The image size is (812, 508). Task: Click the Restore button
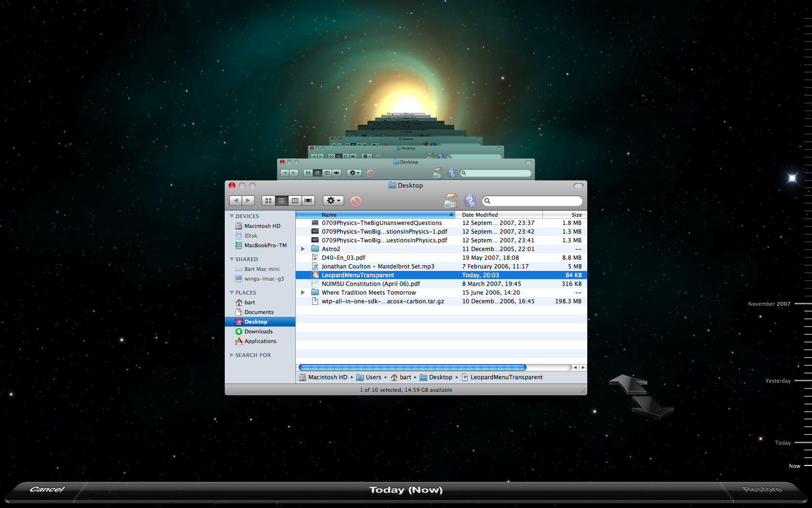coord(762,490)
